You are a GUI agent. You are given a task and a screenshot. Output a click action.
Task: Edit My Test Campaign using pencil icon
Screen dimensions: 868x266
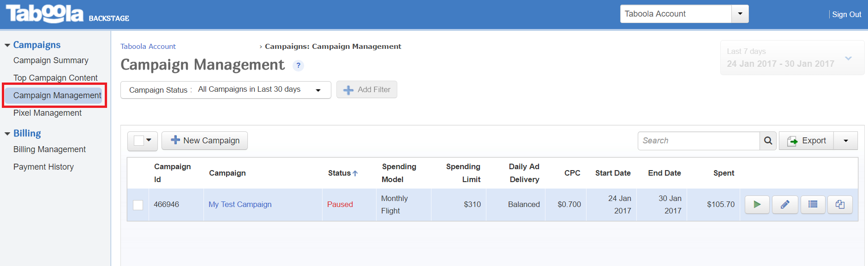coord(785,204)
